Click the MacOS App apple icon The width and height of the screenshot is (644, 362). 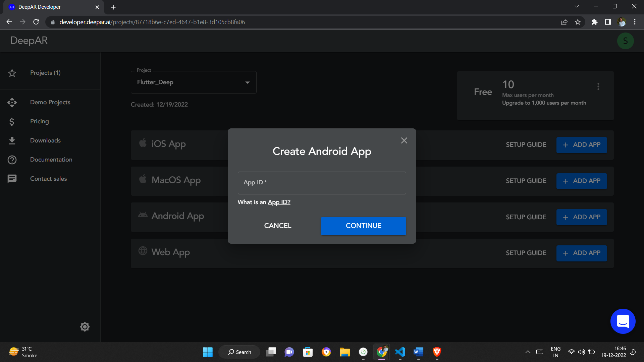pyautogui.click(x=143, y=179)
